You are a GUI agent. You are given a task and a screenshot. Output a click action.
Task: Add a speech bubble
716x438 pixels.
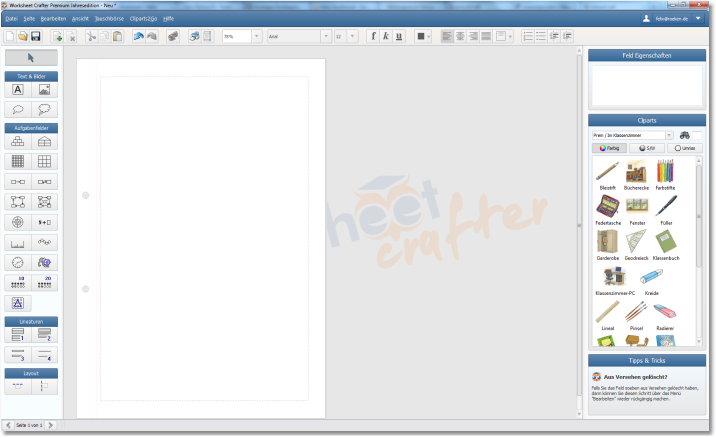[18, 110]
